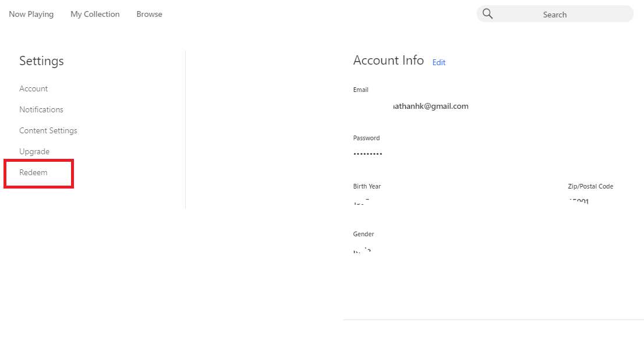This screenshot has width=644, height=341.
Task: Select Account in Settings sidebar
Action: [x=33, y=88]
